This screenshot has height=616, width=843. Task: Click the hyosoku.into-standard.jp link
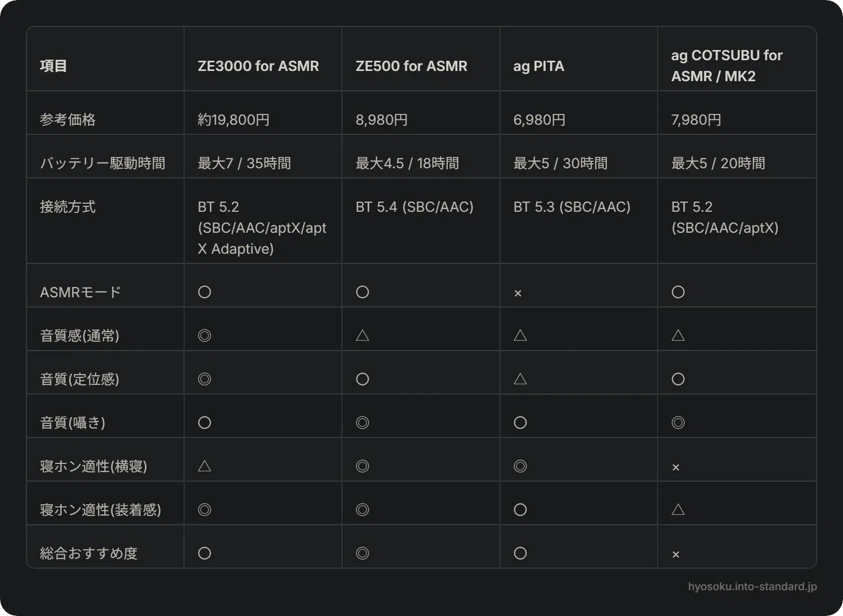(752, 586)
